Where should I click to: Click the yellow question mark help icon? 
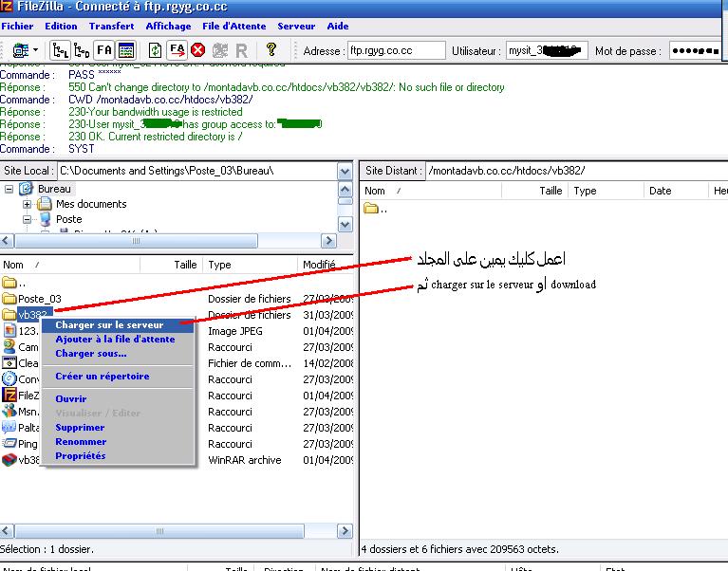(271, 50)
